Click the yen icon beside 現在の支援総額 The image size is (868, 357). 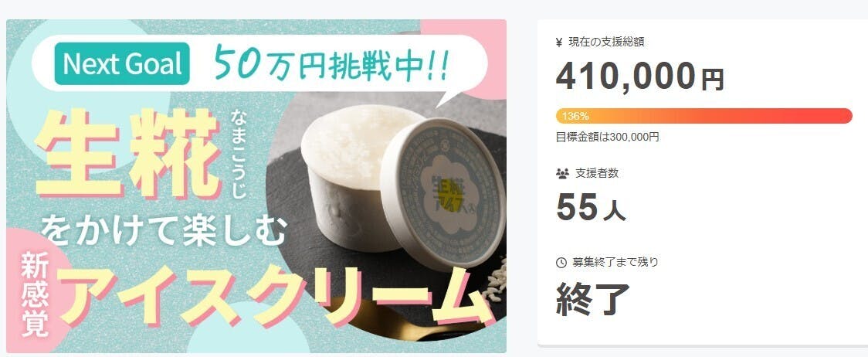click(x=559, y=42)
